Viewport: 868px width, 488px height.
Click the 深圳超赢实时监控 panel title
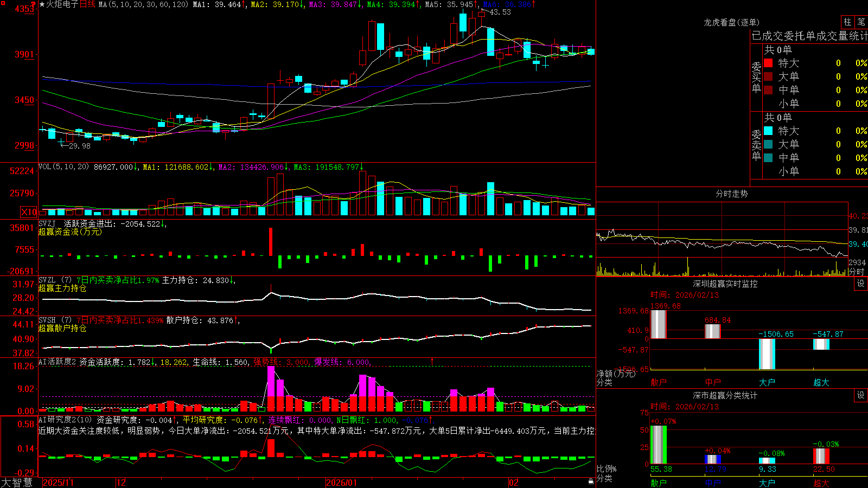click(725, 284)
